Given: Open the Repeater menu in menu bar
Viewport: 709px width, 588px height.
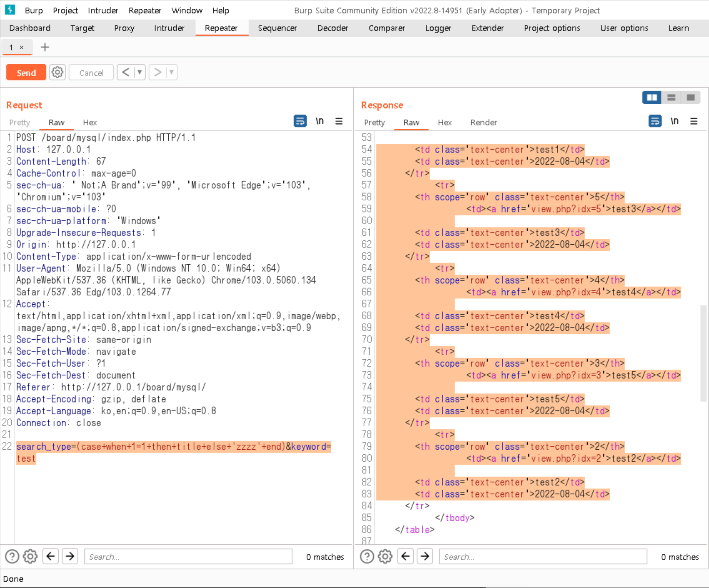Looking at the screenshot, I should click(145, 10).
